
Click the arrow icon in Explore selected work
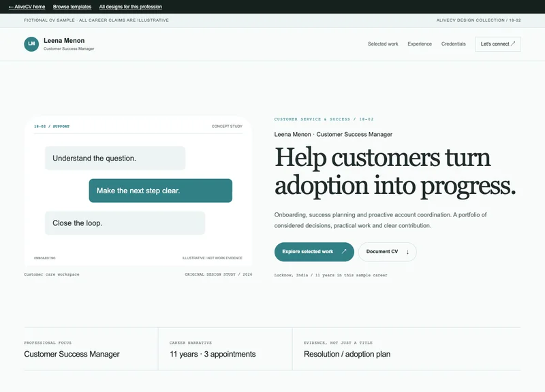[x=344, y=251]
